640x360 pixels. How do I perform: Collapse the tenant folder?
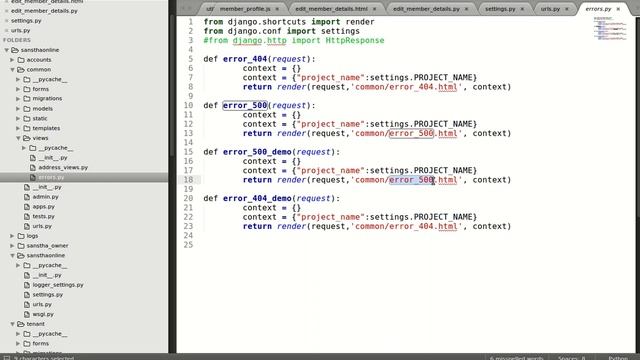[x=12, y=324]
